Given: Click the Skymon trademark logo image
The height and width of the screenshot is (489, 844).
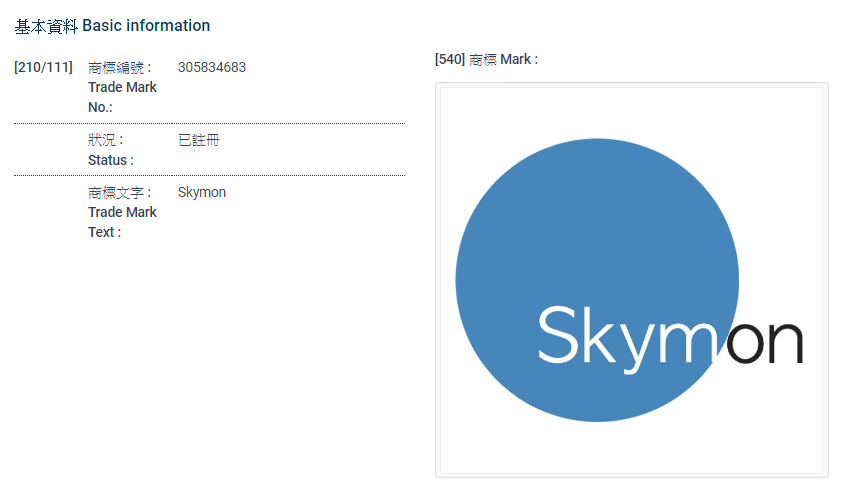Looking at the screenshot, I should [632, 280].
